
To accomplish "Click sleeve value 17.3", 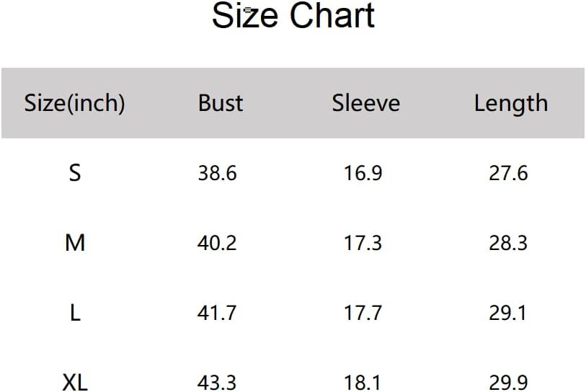I will pyautogui.click(x=363, y=243).
